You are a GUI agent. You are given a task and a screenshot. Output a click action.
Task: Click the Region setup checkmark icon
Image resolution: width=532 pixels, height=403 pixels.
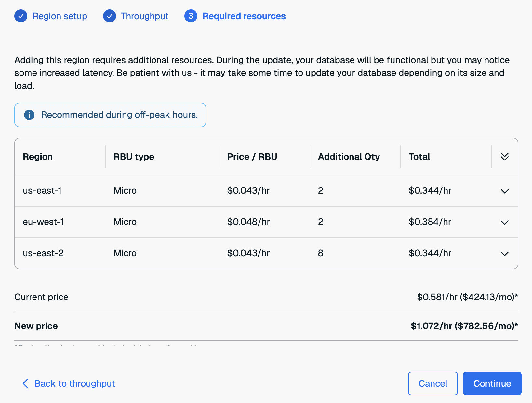click(x=21, y=16)
